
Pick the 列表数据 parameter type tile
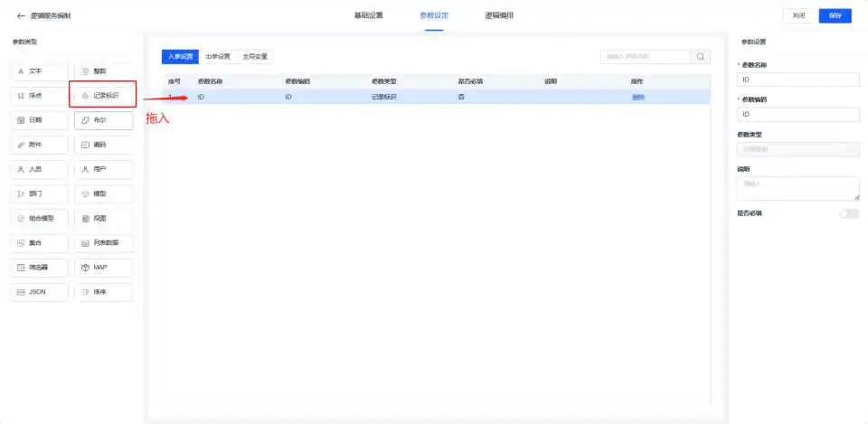(x=103, y=243)
